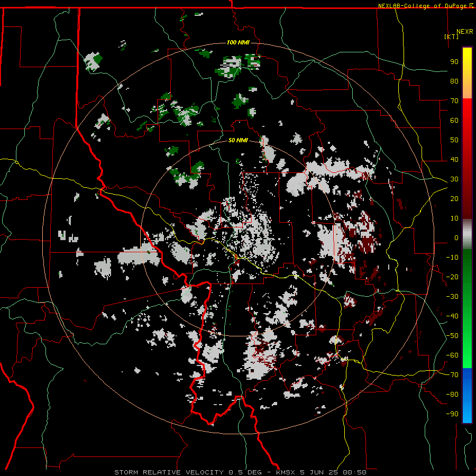Select the 50 NMI range ring label
The image size is (476, 476).
tap(238, 140)
